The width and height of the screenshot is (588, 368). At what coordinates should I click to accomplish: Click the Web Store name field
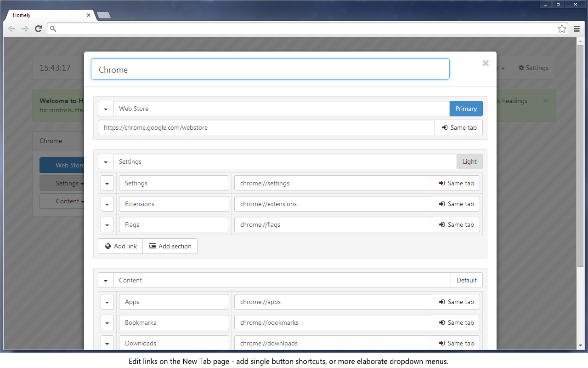(x=281, y=109)
